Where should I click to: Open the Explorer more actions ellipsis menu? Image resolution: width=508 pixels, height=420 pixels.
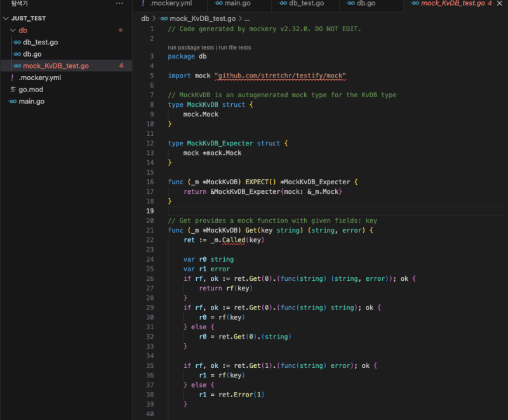(119, 4)
